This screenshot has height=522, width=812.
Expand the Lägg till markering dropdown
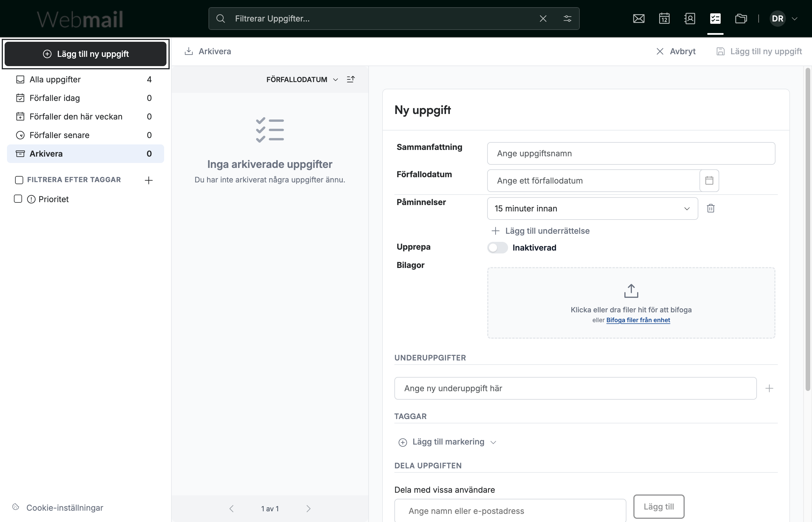click(448, 442)
